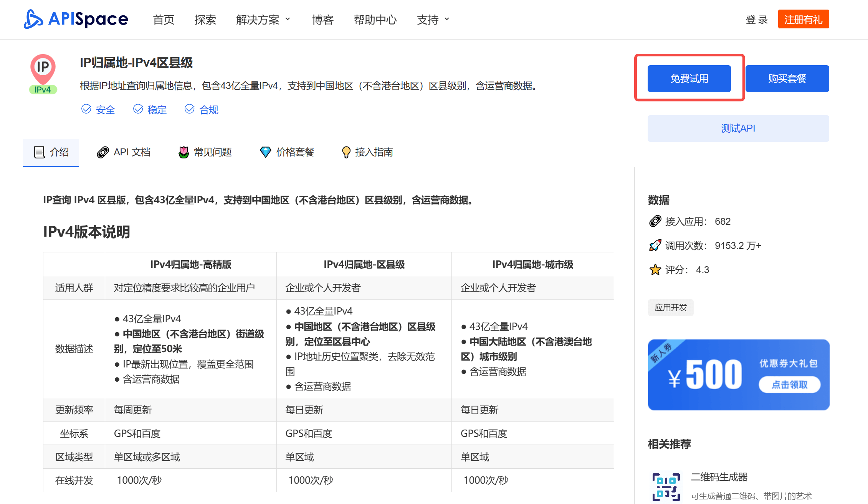This screenshot has width=868, height=504.
Task: Click the 应用开发 tag
Action: (671, 308)
